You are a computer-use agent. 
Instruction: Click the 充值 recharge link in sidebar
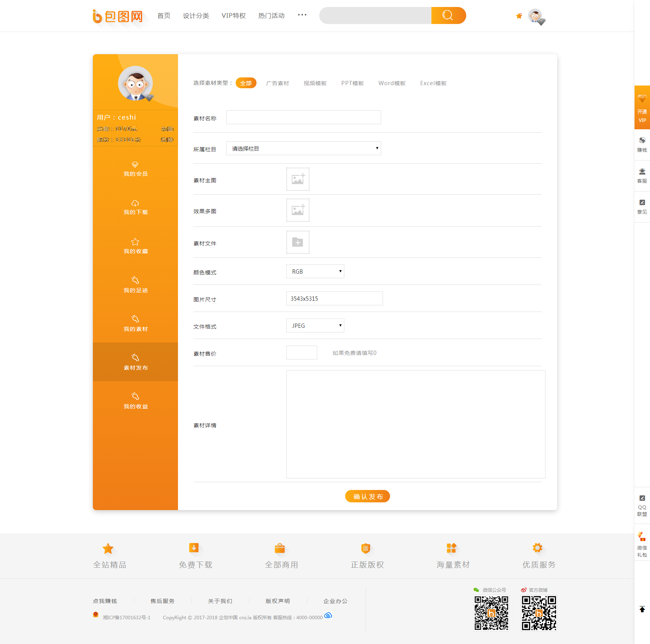point(168,129)
